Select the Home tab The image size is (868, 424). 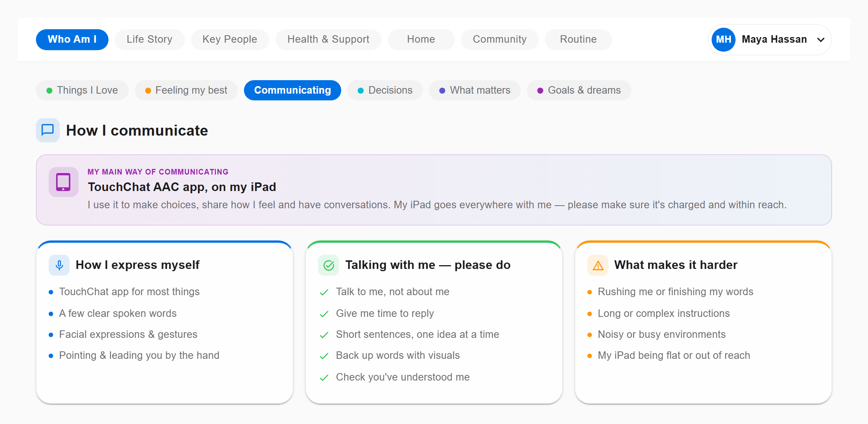421,39
